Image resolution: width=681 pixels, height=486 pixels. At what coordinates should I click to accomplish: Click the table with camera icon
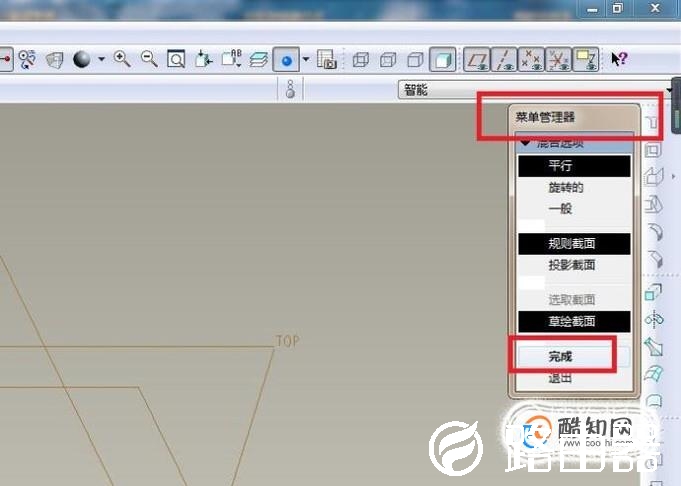(x=326, y=59)
